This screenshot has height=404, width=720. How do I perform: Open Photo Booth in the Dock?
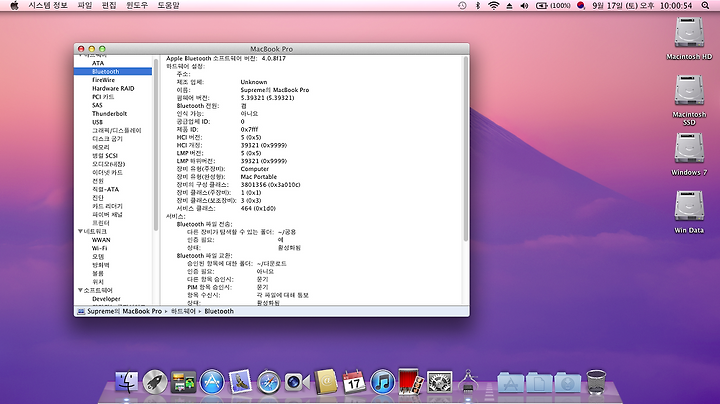click(x=411, y=381)
